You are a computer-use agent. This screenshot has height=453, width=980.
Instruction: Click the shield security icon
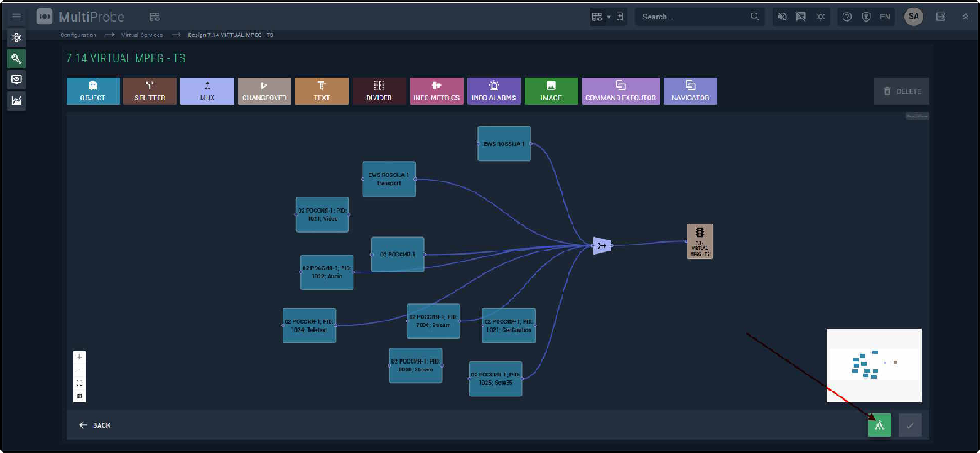[865, 17]
